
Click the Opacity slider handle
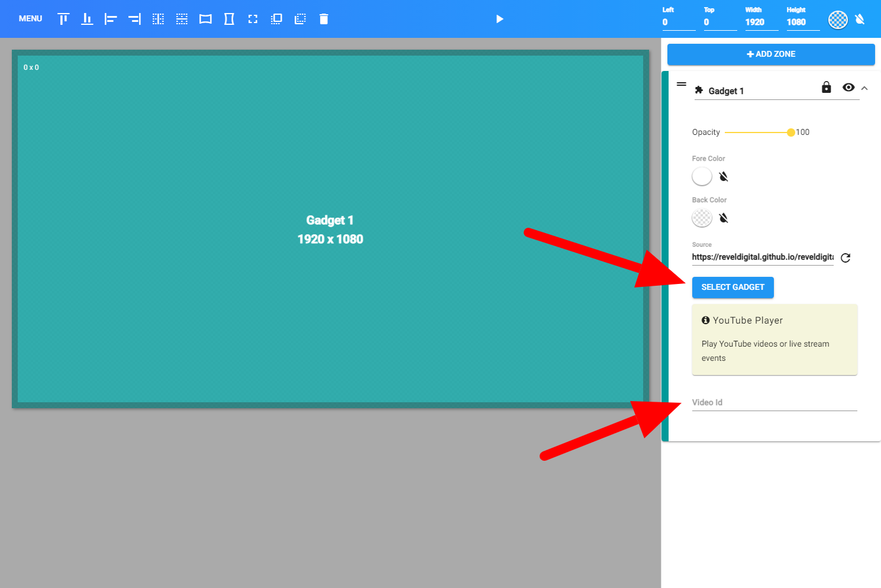(790, 133)
